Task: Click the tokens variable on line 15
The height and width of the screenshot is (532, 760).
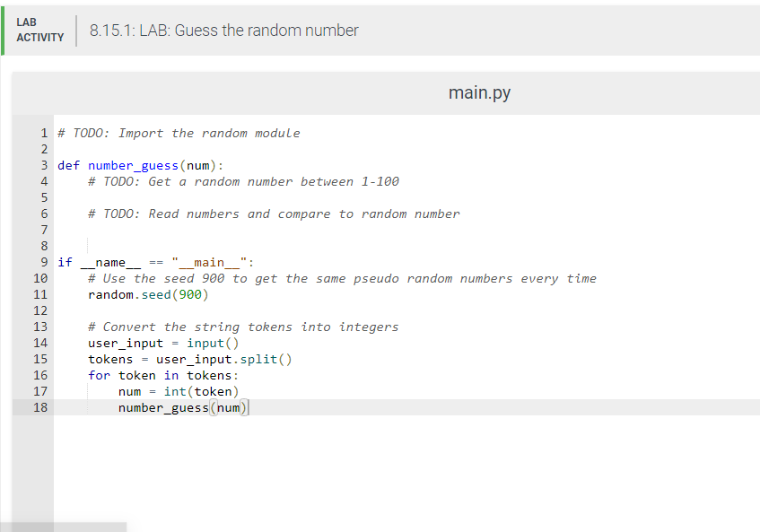Action: pos(109,359)
